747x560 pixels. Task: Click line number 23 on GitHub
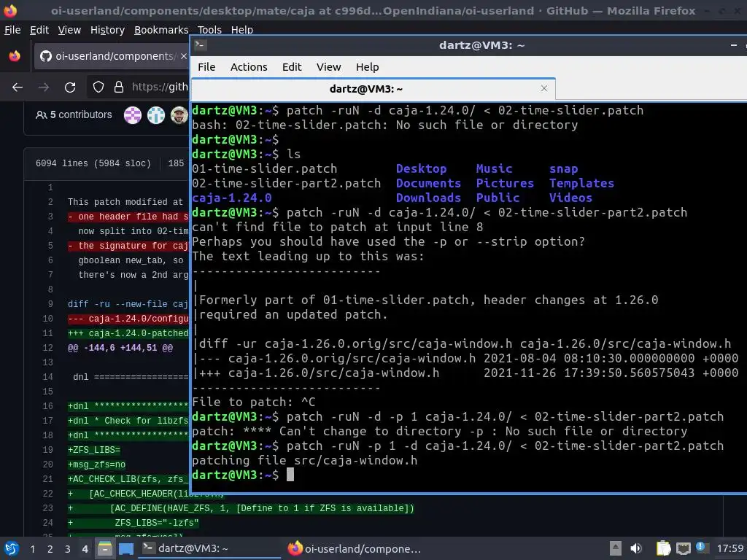point(47,508)
